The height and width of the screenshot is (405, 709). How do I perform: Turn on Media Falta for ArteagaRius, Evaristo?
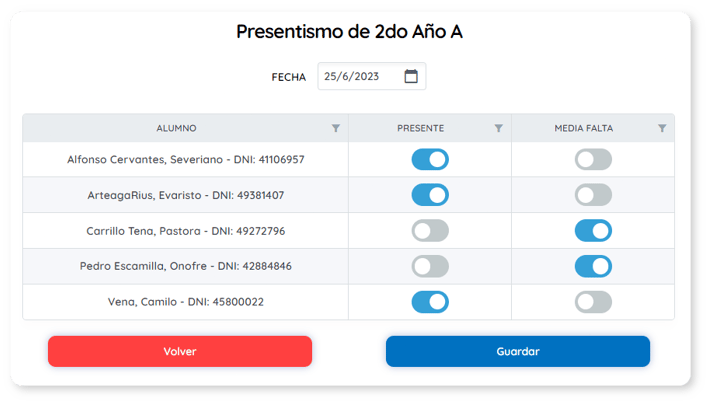click(x=593, y=195)
